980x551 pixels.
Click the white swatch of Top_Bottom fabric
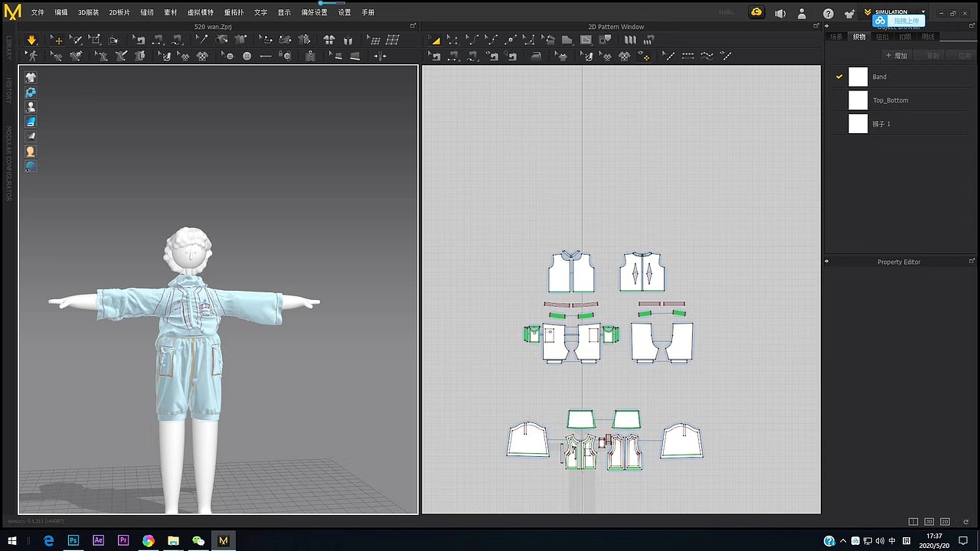858,100
